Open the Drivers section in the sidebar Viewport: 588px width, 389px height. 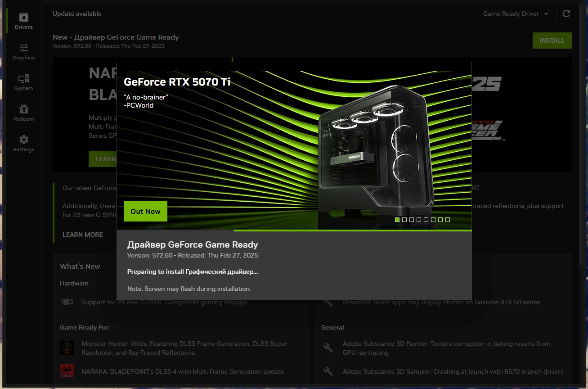pos(23,21)
